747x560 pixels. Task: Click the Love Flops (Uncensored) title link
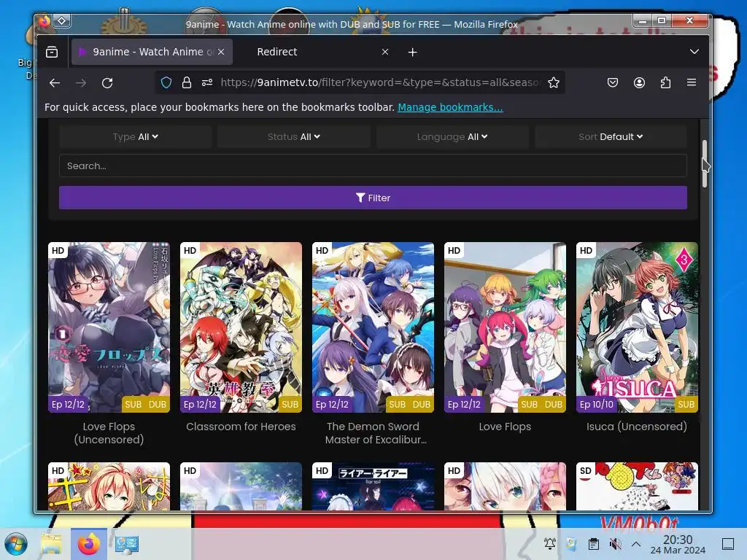click(x=109, y=433)
